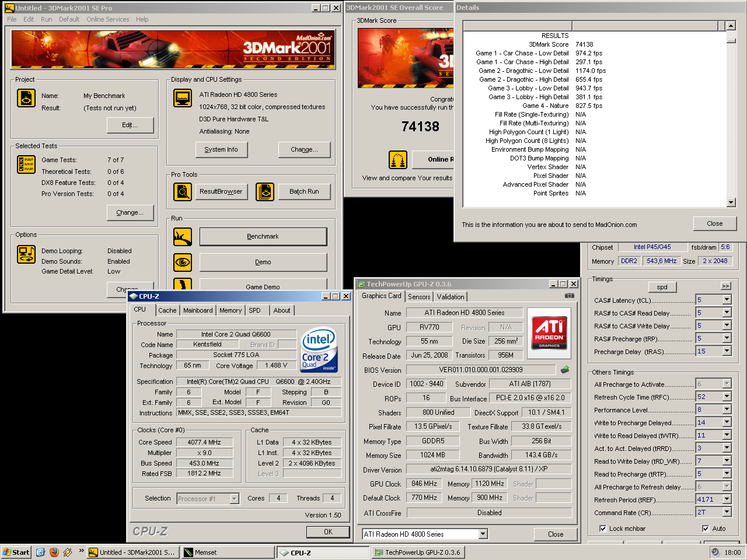Click the taskbar clock showing 18:00

coord(732,552)
